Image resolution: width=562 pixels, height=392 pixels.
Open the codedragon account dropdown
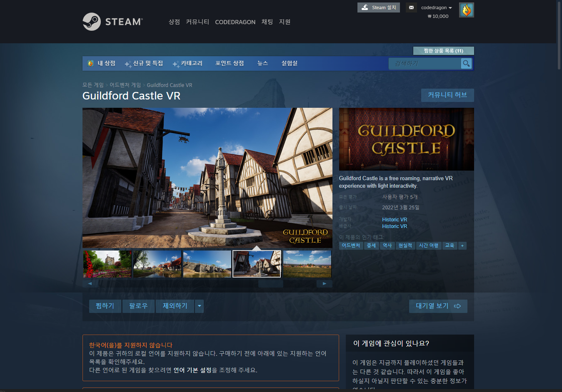click(x=436, y=7)
